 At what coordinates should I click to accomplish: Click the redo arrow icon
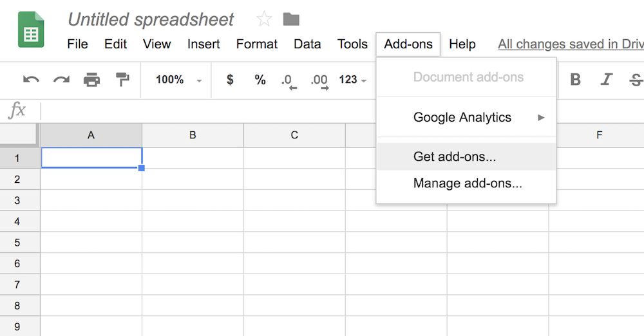[x=61, y=80]
